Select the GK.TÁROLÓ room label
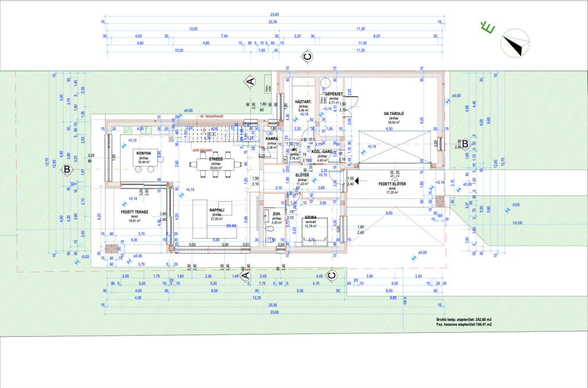This screenshot has height=388, width=588. pyautogui.click(x=394, y=114)
